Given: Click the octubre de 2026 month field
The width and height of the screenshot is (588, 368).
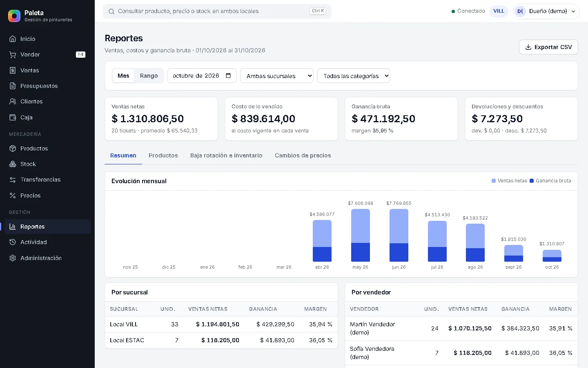Looking at the screenshot, I should [x=202, y=76].
